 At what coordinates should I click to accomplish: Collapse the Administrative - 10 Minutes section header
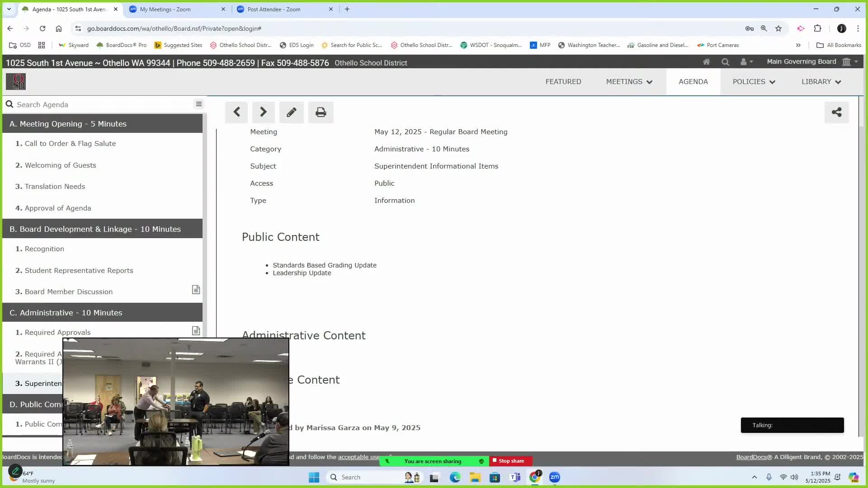point(102,313)
